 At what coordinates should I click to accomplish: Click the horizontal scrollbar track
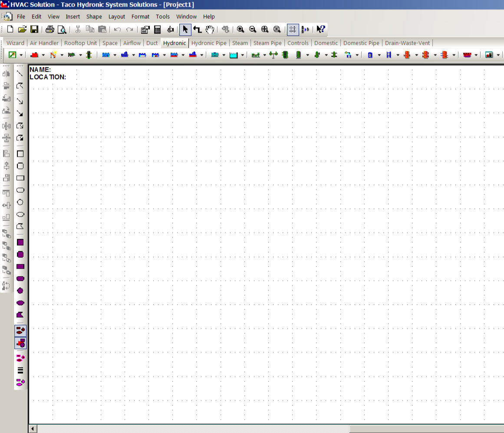tap(193, 429)
